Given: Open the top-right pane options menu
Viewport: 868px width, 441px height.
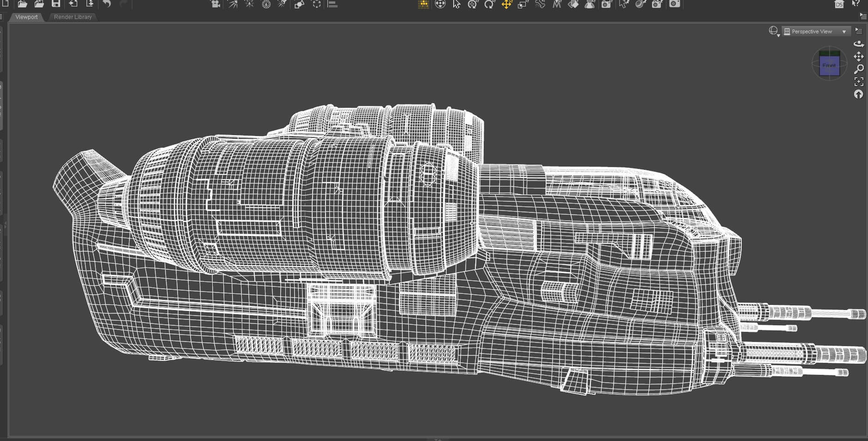Looking at the screenshot, I should click(863, 16).
